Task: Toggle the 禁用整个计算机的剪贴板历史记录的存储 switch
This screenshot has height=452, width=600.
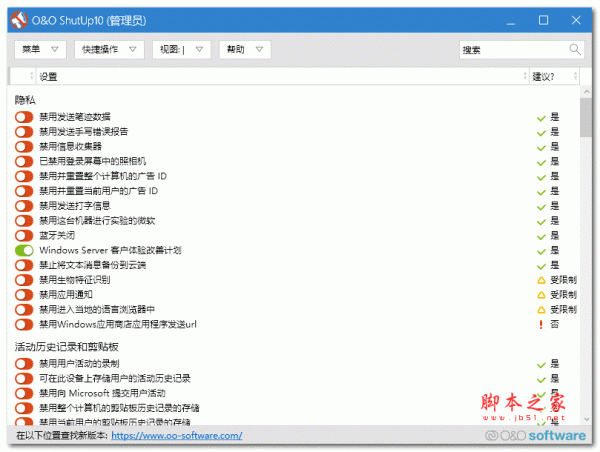Action: 24,408
